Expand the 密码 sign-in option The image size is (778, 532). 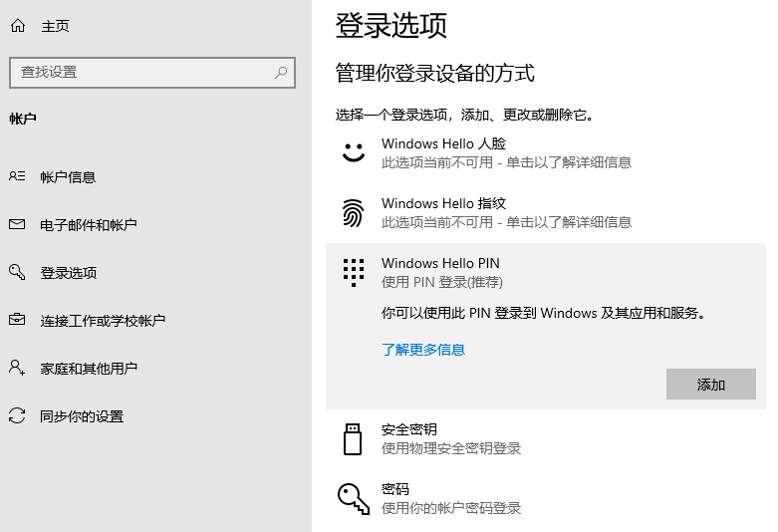546,499
